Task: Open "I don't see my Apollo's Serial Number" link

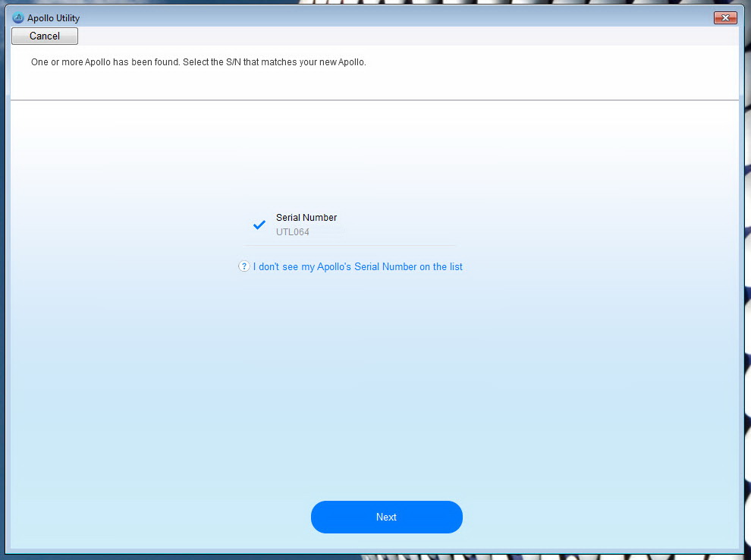Action: point(358,266)
